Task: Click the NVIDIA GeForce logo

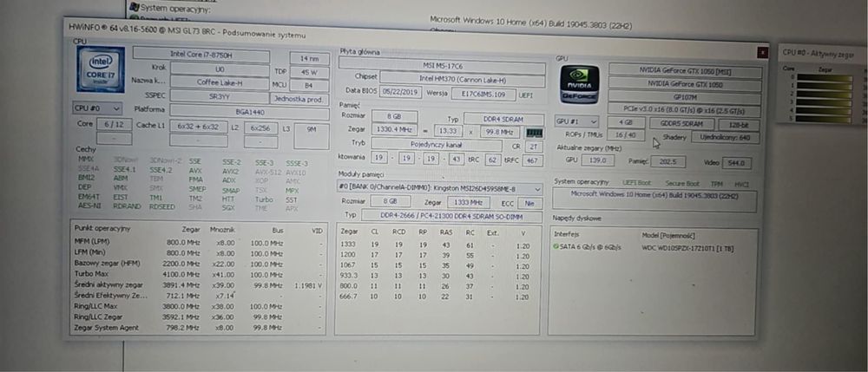Action: [x=579, y=85]
